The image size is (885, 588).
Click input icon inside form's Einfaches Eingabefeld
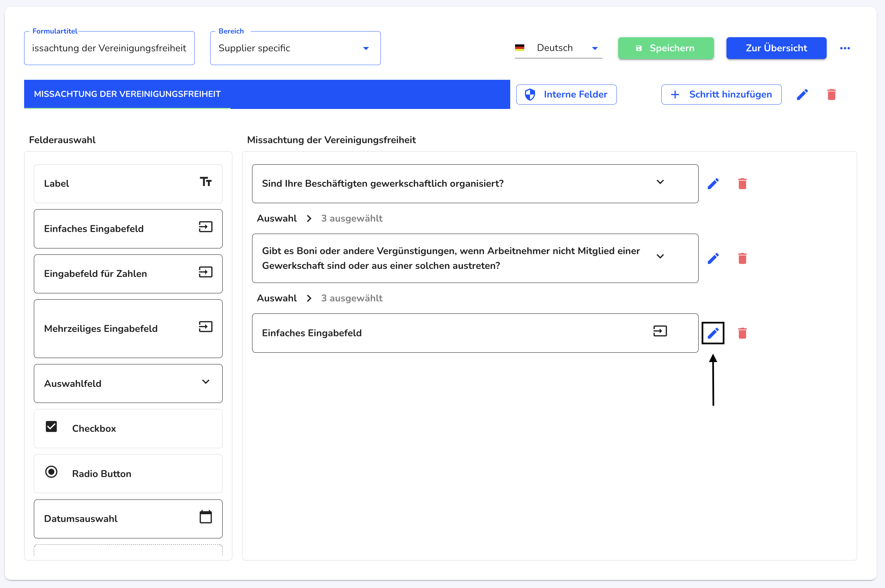tap(660, 331)
